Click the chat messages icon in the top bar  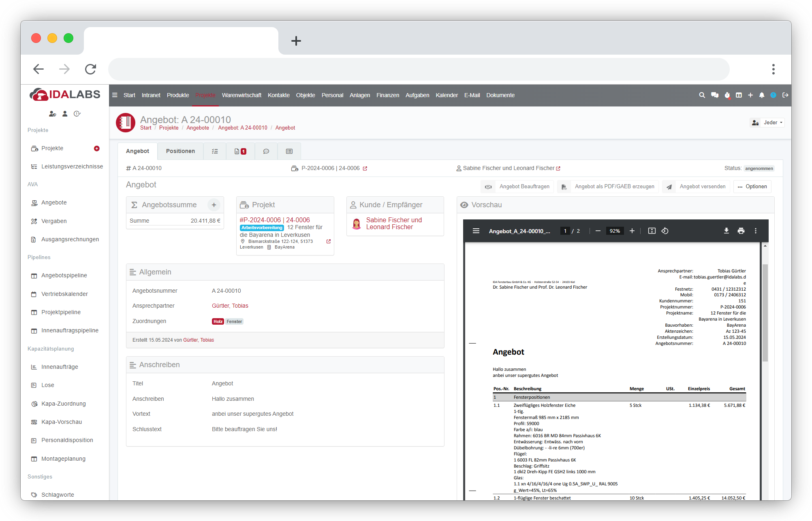point(715,95)
